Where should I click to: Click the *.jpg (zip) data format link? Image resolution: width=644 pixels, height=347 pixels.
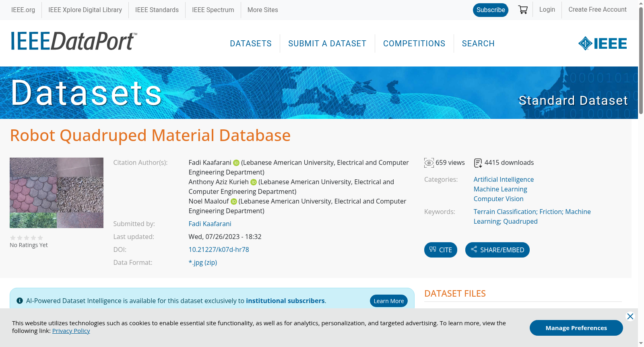click(x=203, y=262)
